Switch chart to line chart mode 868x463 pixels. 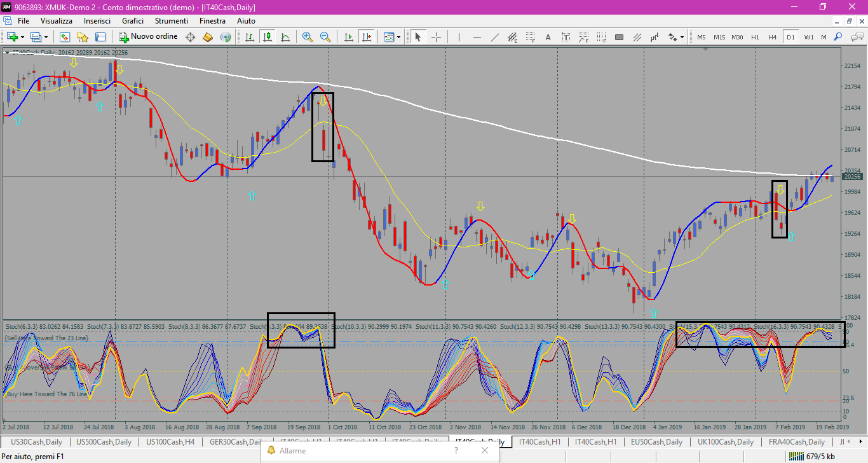285,37
